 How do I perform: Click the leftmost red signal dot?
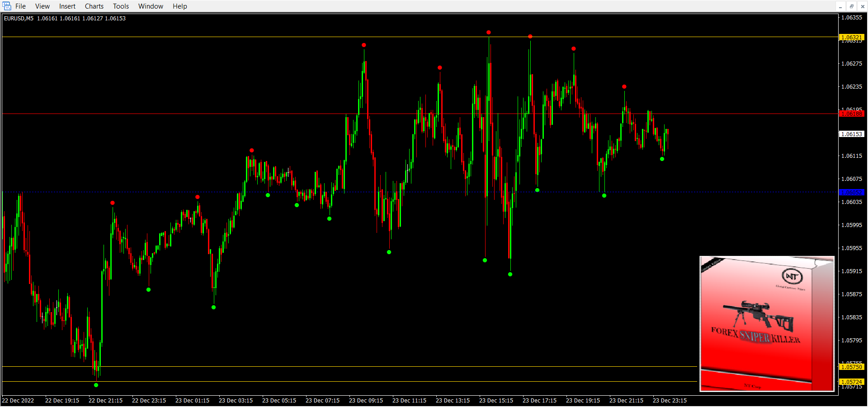click(113, 203)
